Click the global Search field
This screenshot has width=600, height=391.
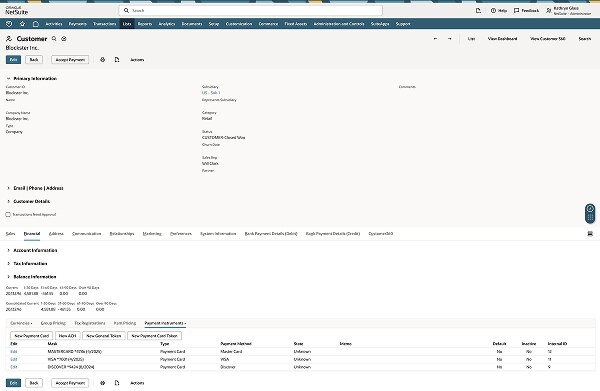point(251,11)
